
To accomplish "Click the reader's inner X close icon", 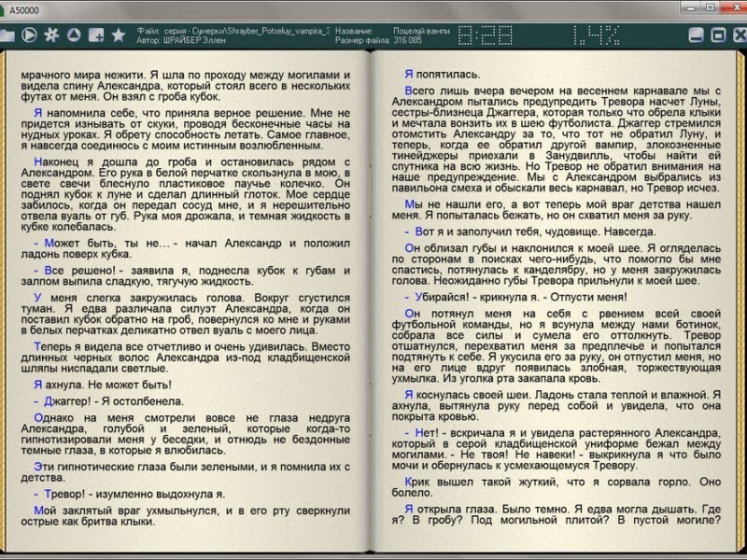I will 740,35.
